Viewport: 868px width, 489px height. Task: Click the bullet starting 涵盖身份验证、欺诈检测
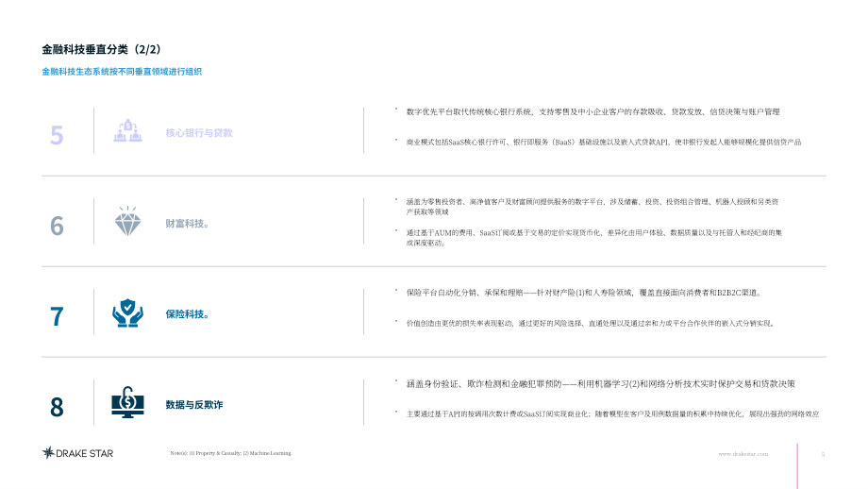pyautogui.click(x=601, y=383)
